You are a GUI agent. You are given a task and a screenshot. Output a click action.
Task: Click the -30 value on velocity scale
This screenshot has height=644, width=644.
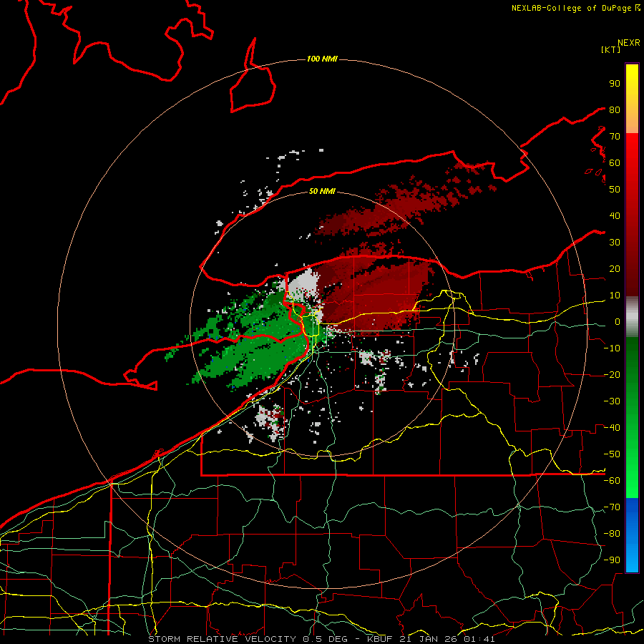(612, 401)
